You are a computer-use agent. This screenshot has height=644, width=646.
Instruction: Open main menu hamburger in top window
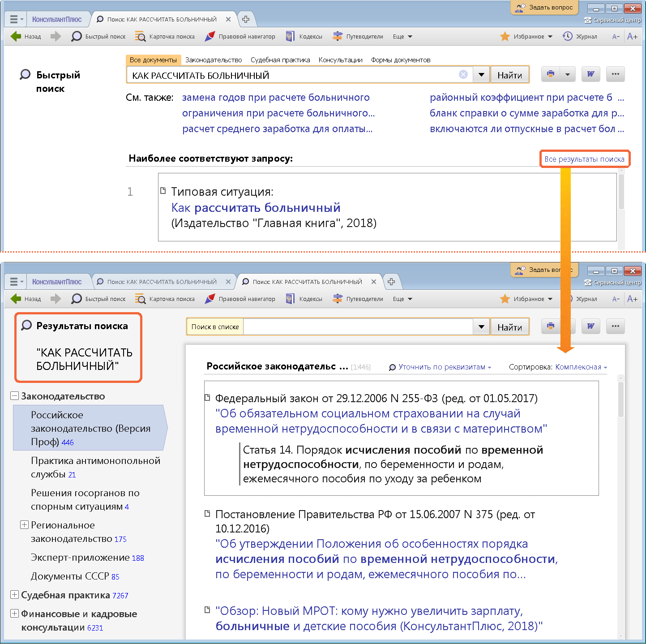pos(16,19)
